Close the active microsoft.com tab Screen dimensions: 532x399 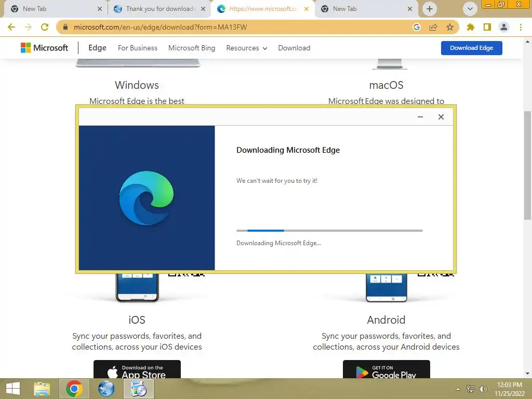307,9
